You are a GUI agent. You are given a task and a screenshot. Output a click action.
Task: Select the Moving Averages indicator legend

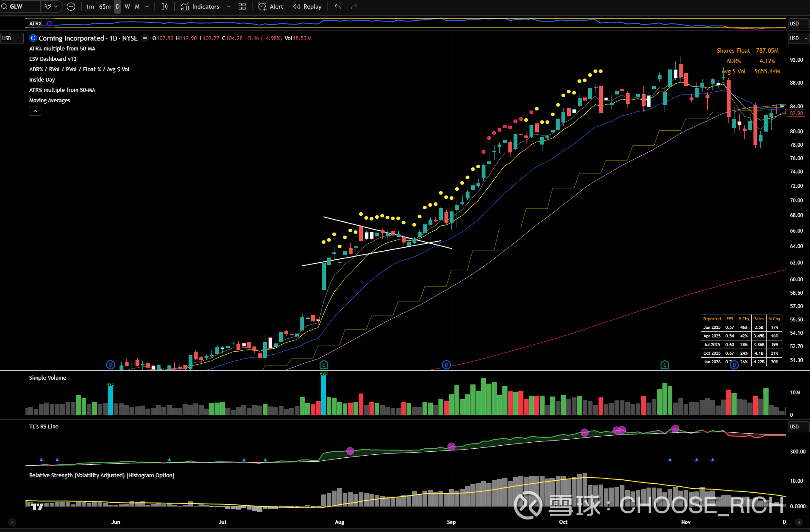49,101
